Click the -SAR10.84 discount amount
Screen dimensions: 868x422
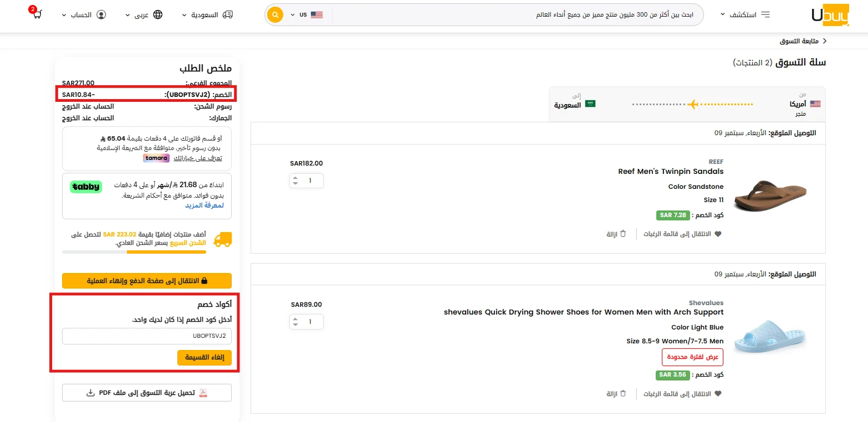(79, 95)
